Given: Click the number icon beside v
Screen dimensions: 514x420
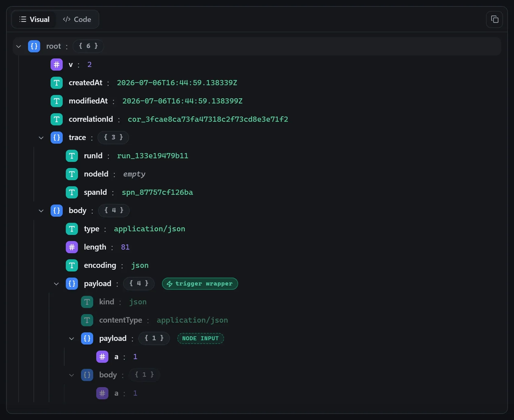Looking at the screenshot, I should [57, 65].
